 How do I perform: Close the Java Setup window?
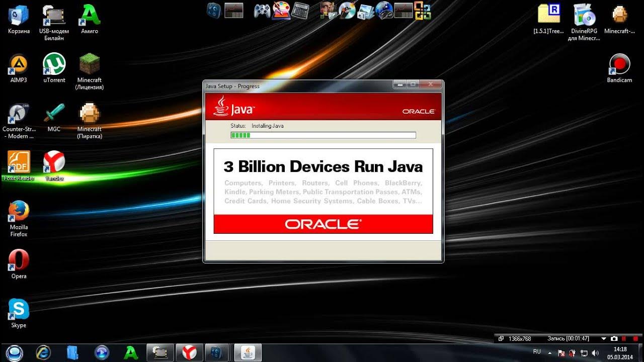tap(430, 84)
